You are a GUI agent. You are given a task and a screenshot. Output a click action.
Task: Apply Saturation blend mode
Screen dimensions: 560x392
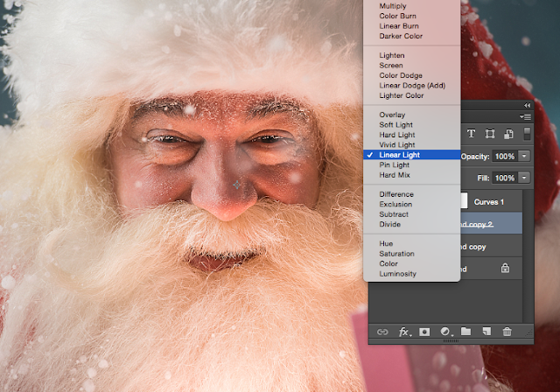396,254
